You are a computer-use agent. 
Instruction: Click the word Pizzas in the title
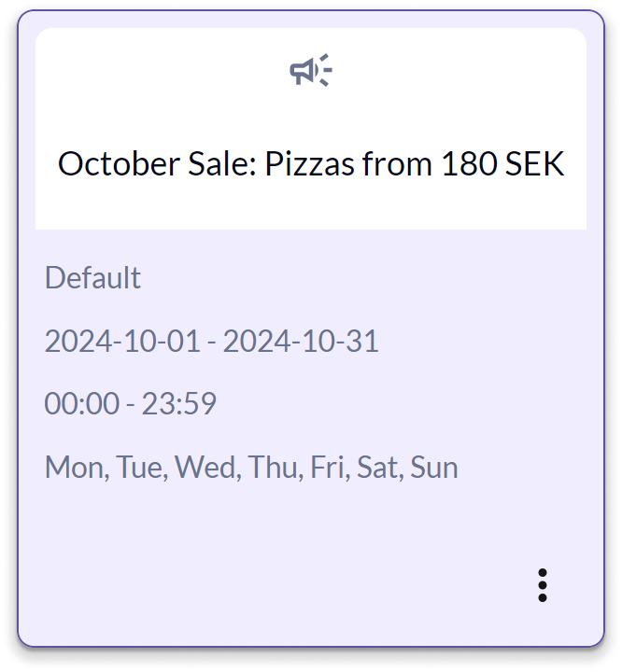[310, 163]
